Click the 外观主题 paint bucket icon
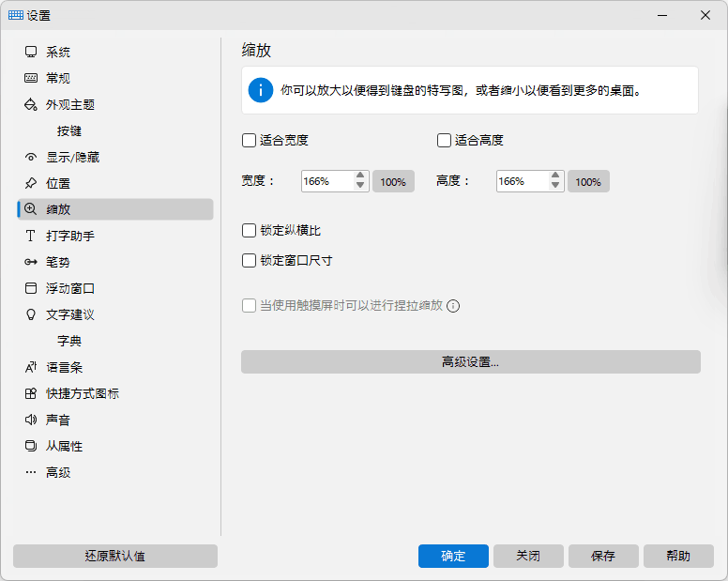Image resolution: width=728 pixels, height=581 pixels. 31,104
